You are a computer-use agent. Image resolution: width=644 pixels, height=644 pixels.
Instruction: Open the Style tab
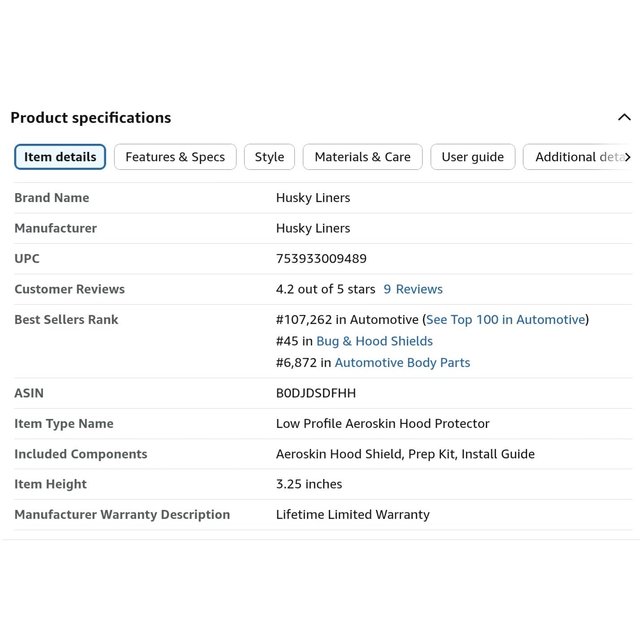coord(269,157)
